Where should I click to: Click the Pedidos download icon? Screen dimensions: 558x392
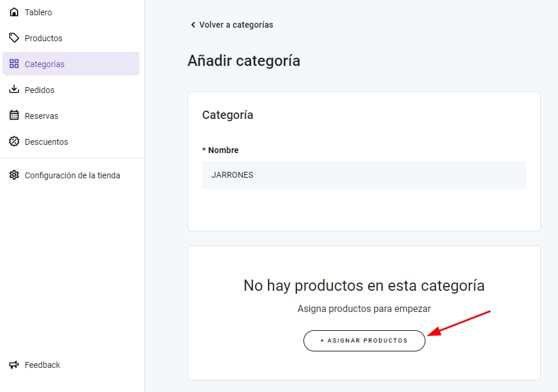(x=14, y=89)
